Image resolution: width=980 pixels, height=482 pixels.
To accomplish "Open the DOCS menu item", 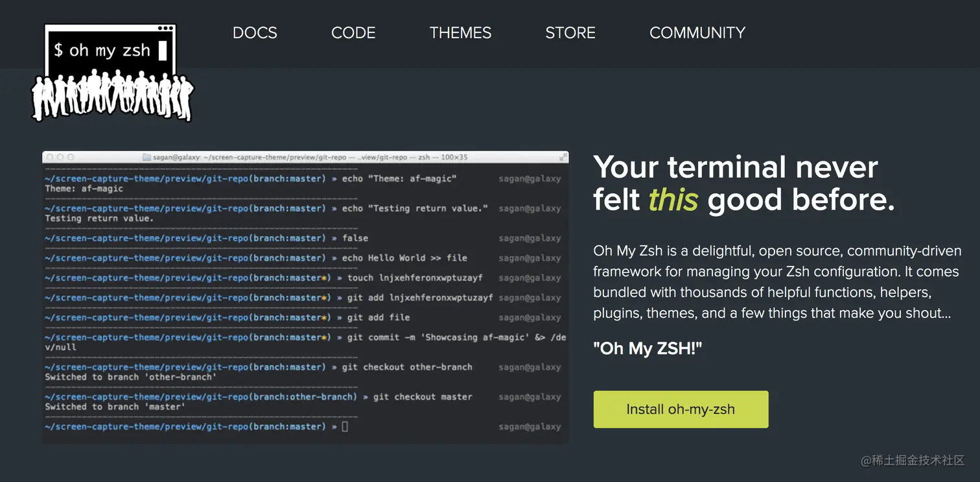I will point(255,33).
